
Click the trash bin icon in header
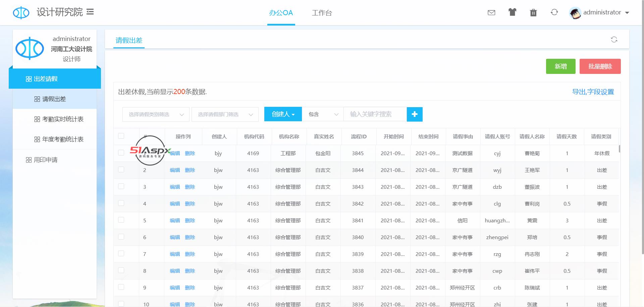(533, 13)
